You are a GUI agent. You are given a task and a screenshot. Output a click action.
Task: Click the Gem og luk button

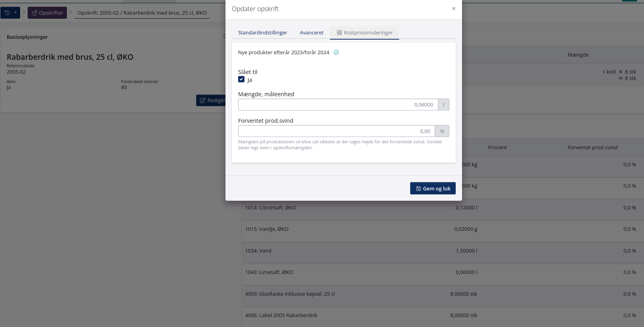click(433, 188)
